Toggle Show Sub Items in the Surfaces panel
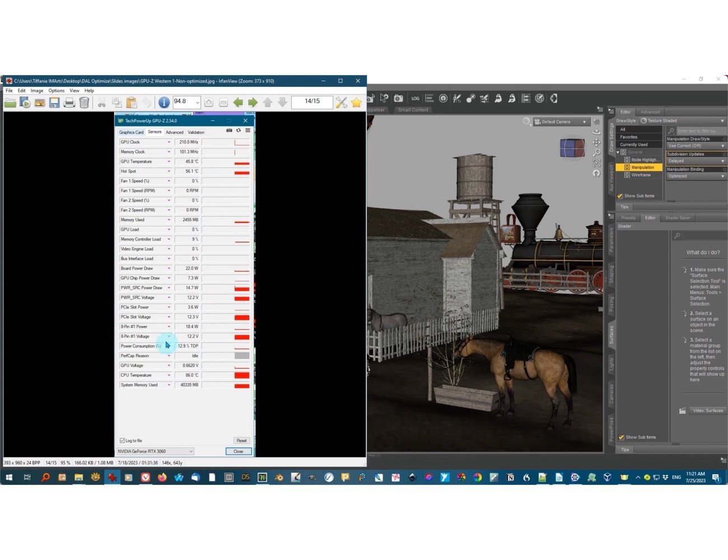Image resolution: width=728 pixels, height=560 pixels. coord(621,437)
